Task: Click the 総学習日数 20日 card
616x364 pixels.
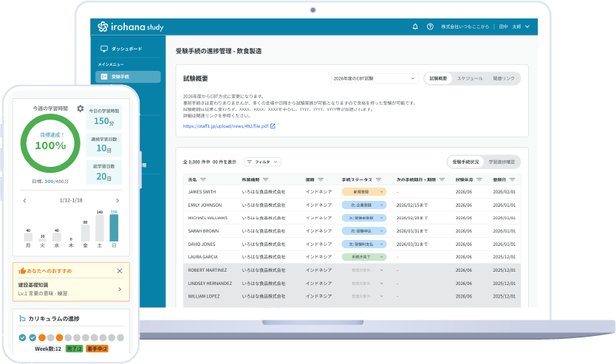Action: click(103, 172)
